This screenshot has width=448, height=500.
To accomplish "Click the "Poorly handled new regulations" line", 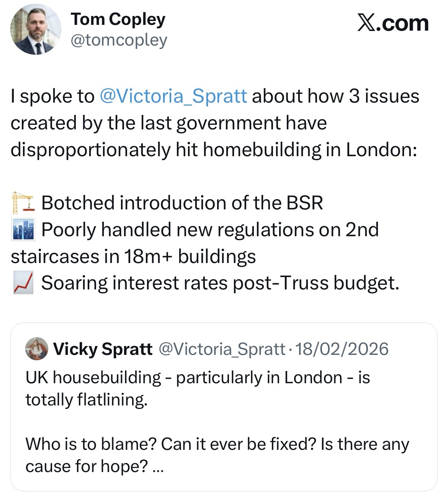I will click(x=210, y=230).
